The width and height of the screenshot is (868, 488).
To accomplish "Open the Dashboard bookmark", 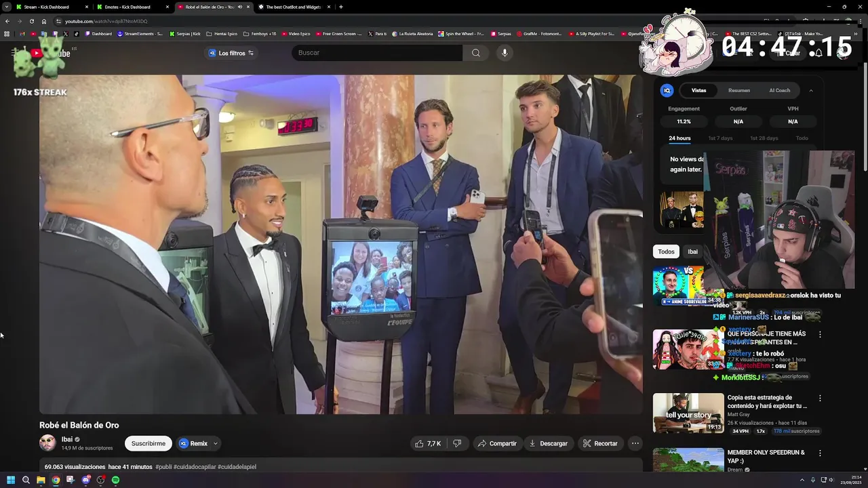I will tap(98, 33).
